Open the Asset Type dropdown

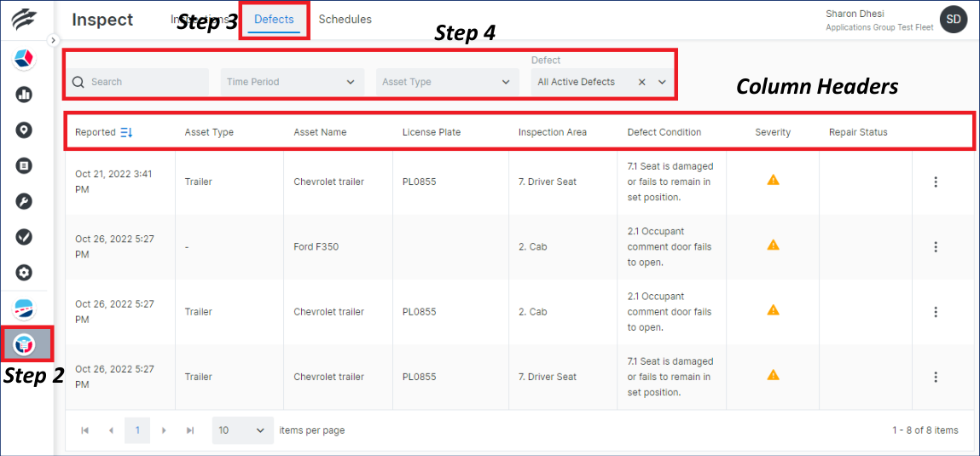pos(448,82)
